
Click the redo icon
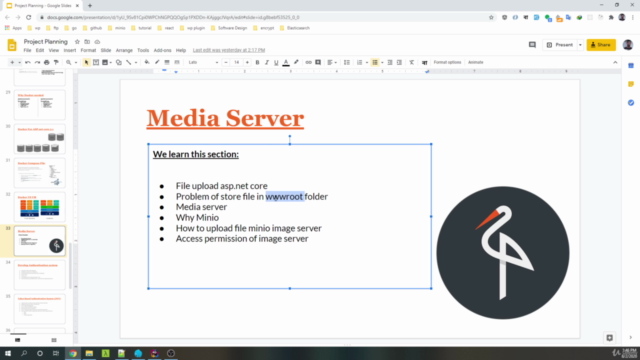(x=37, y=62)
